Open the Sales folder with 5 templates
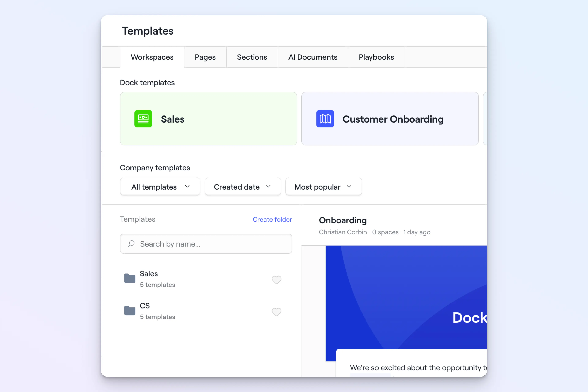This screenshot has width=588, height=392. coord(158,279)
